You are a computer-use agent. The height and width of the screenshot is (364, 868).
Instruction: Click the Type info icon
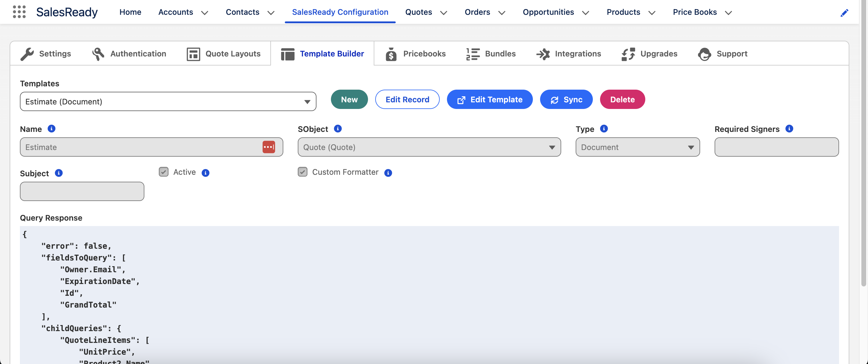604,129
